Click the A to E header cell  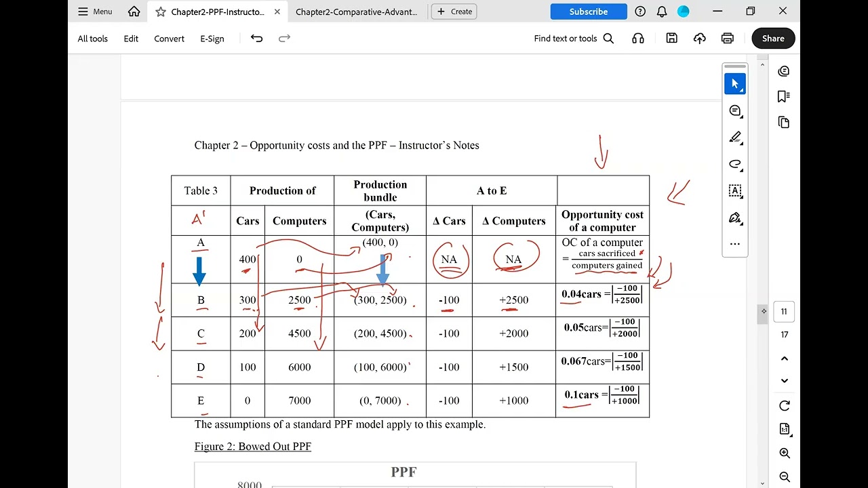coord(492,190)
